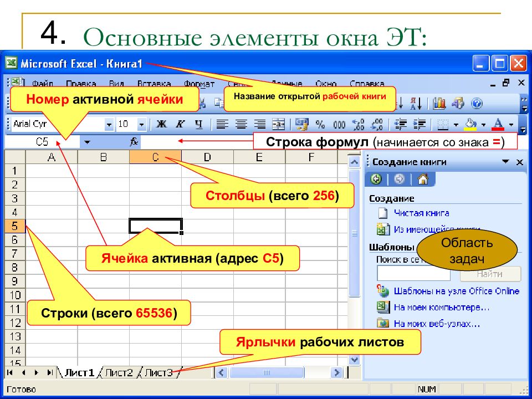
Task: Apply the yellow Fill Color bucket
Action: pos(470,125)
